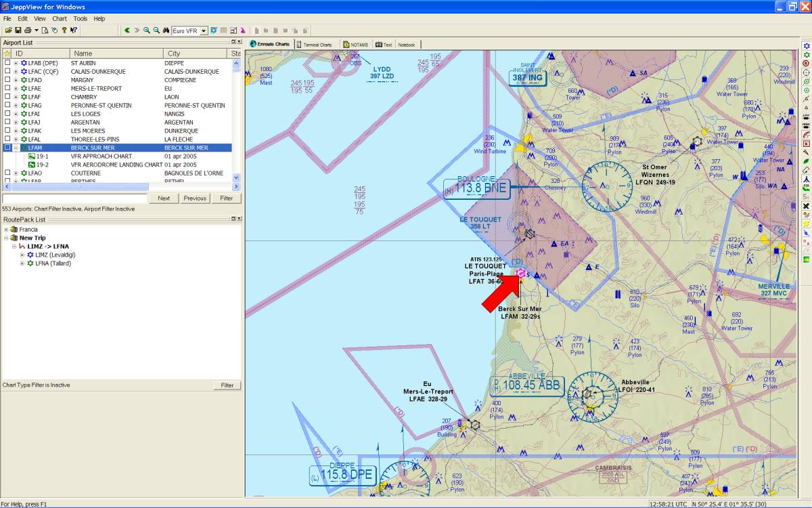Click the LOW airways icon in right toolbar
The width and height of the screenshot is (812, 508).
tap(806, 117)
